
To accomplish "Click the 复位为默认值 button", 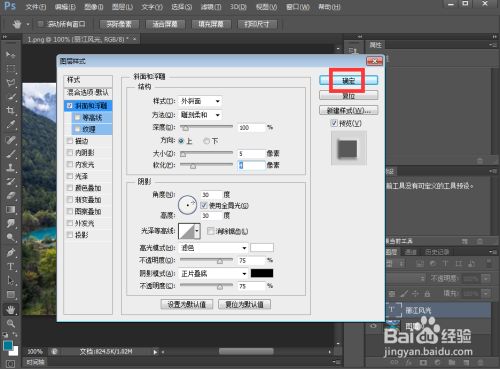I will [x=244, y=304].
